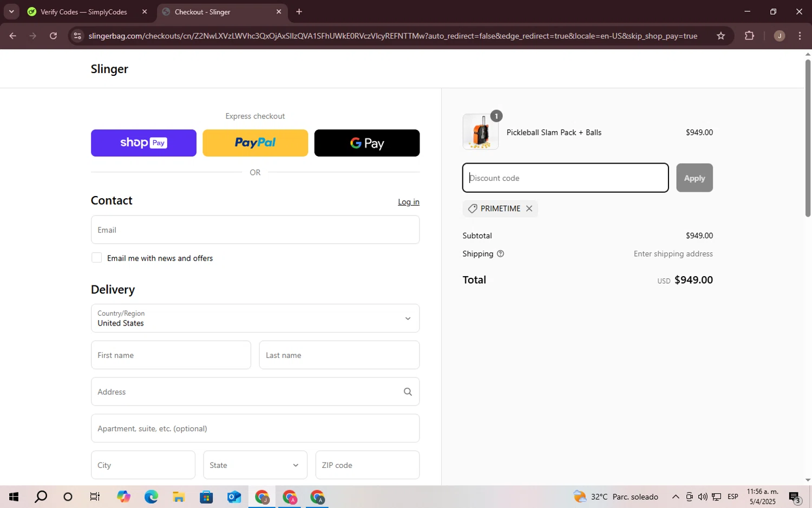Viewport: 812px width, 508px height.
Task: Open Microsoft Edge from taskbar
Action: click(151, 497)
